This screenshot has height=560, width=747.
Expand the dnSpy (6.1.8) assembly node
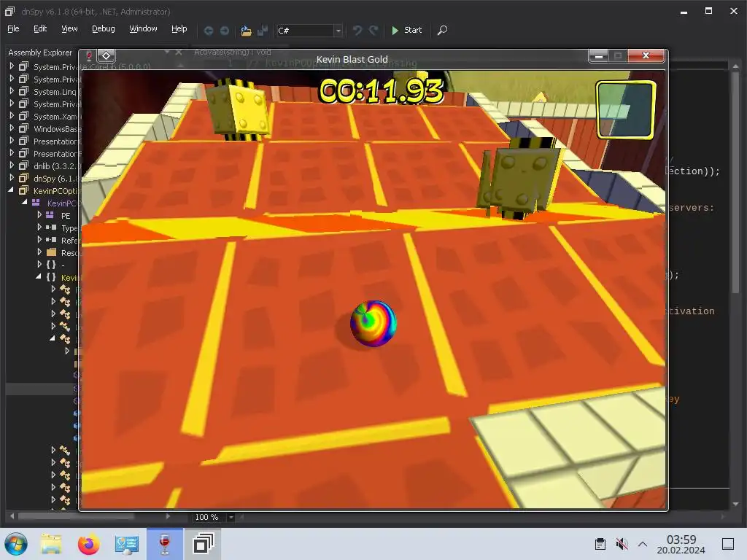tap(12, 178)
